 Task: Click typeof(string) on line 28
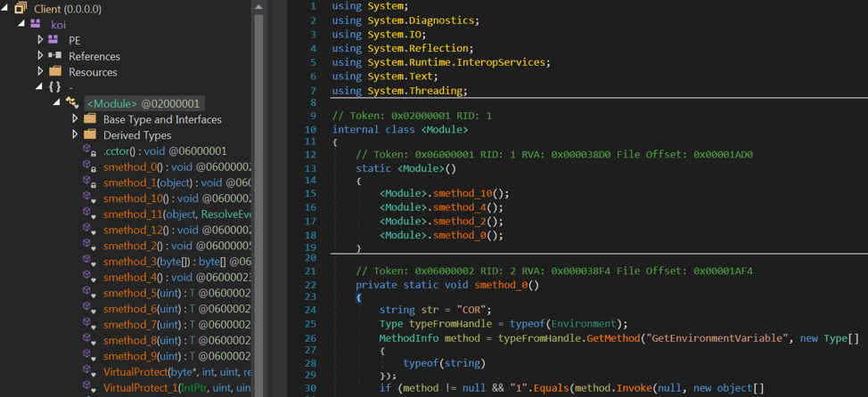click(x=445, y=362)
